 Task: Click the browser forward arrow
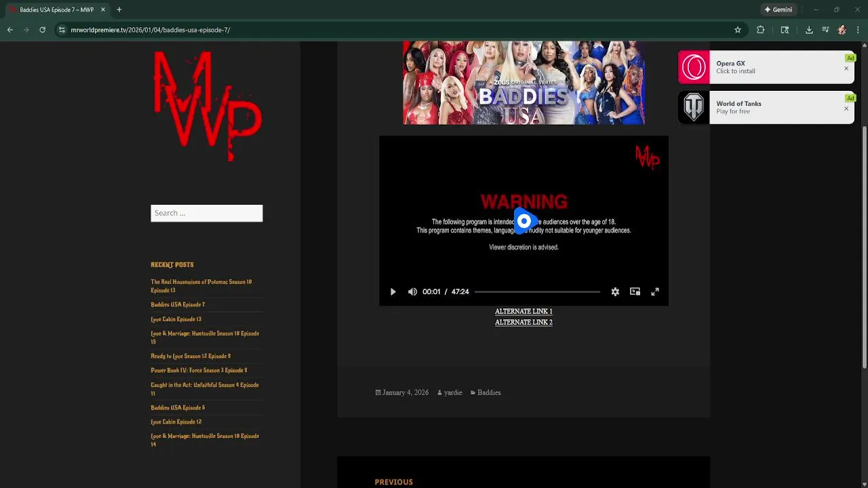(x=26, y=30)
